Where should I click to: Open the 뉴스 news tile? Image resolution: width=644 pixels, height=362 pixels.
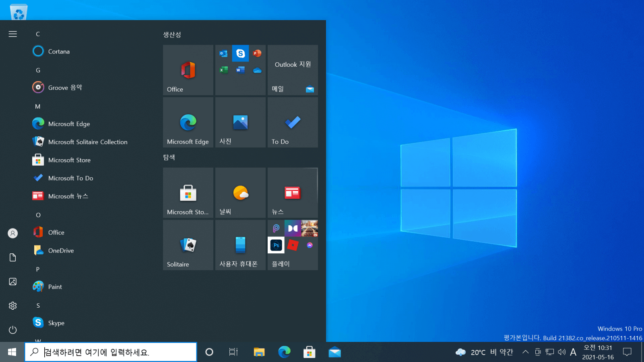click(293, 193)
